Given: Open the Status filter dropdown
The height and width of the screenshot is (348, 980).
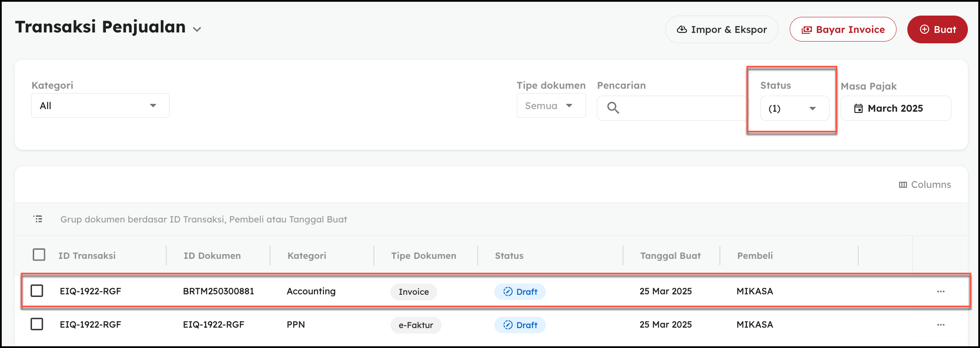Looking at the screenshot, I should 794,108.
